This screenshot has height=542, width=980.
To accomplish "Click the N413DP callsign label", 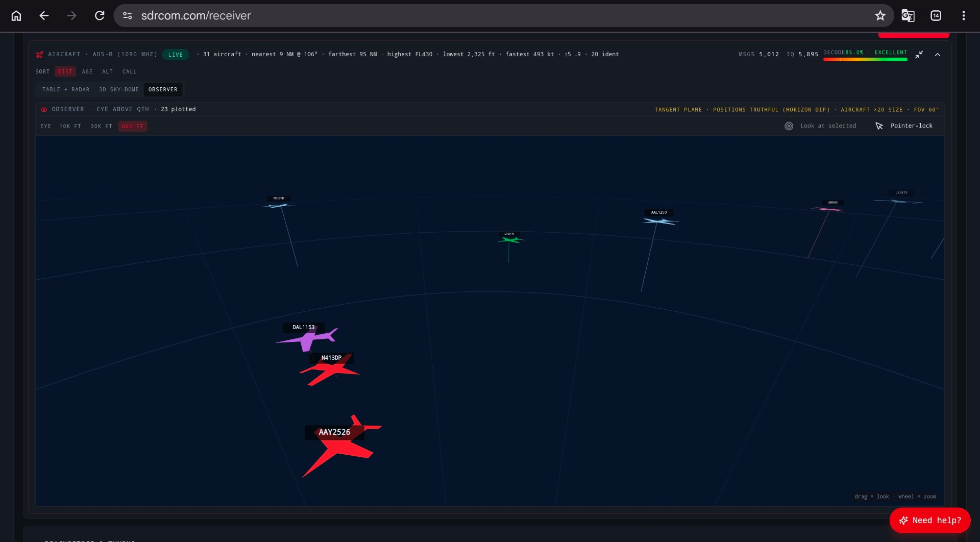I will tap(331, 358).
